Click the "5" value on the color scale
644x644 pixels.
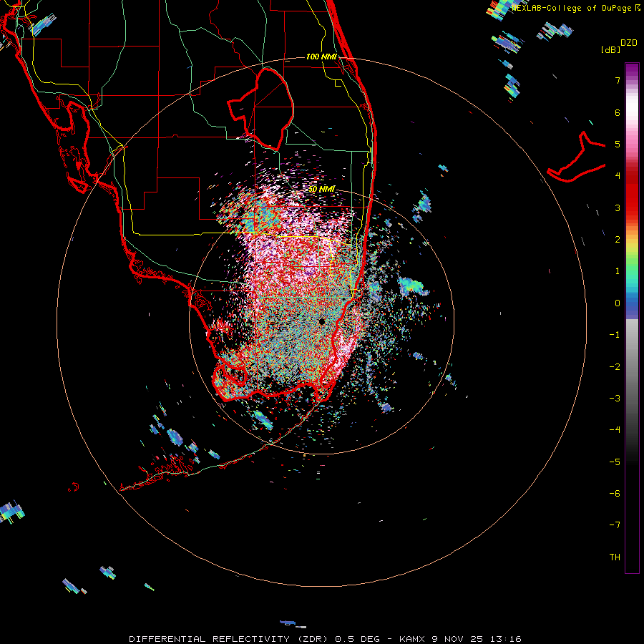tap(618, 144)
